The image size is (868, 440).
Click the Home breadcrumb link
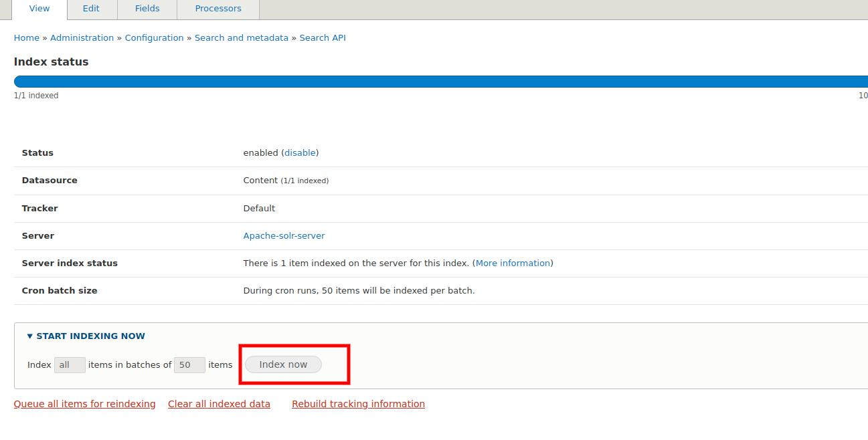26,37
